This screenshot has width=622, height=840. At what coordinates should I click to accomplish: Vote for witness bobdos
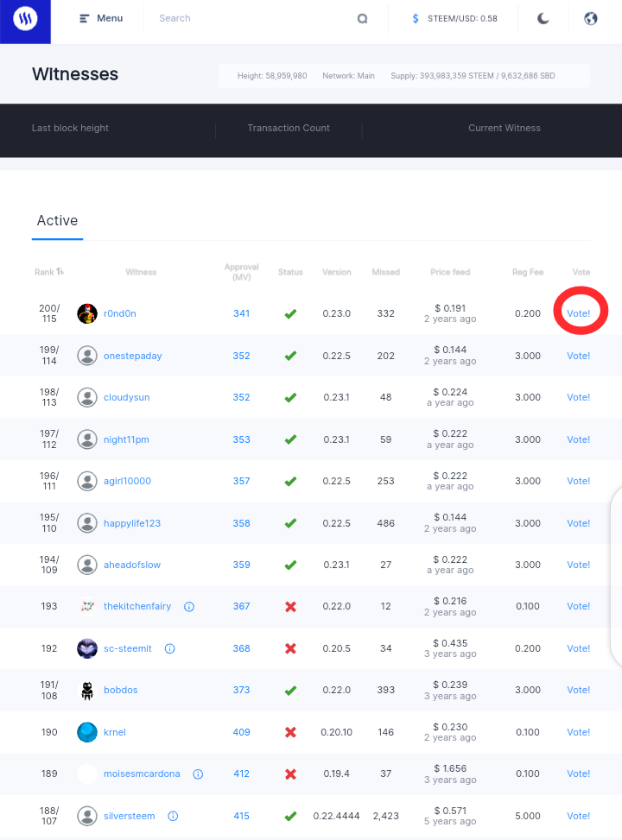[x=579, y=690]
